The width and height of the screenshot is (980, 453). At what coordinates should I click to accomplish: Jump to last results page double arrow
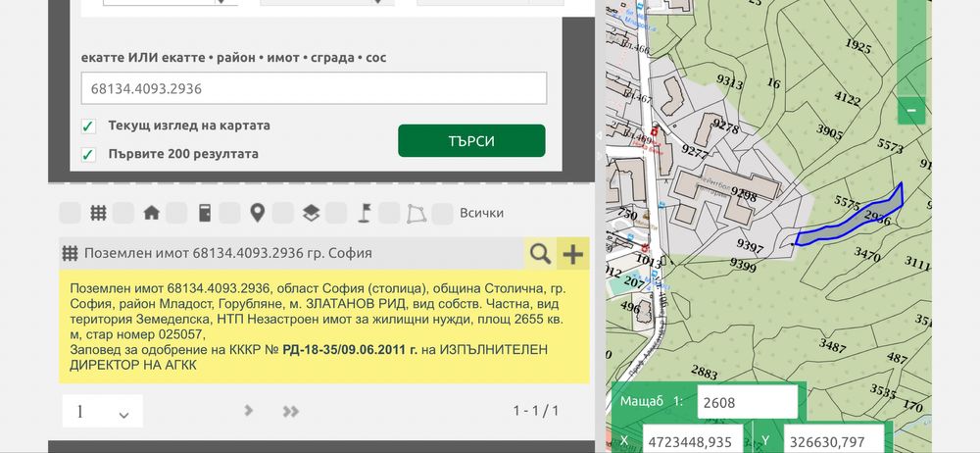pos(291,411)
